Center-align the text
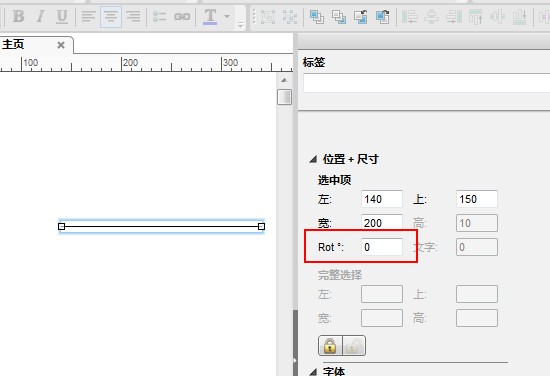 [x=111, y=16]
